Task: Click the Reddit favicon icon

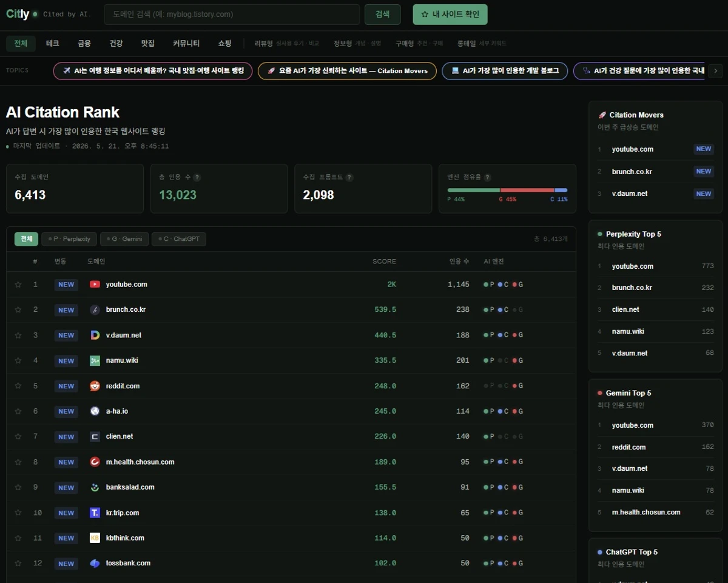Action: [95, 386]
